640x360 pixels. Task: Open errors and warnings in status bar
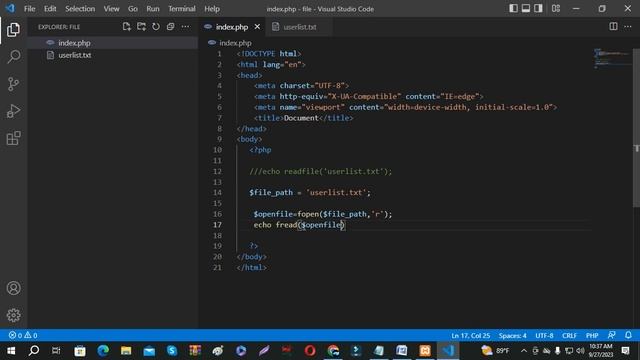pyautogui.click(x=23, y=335)
